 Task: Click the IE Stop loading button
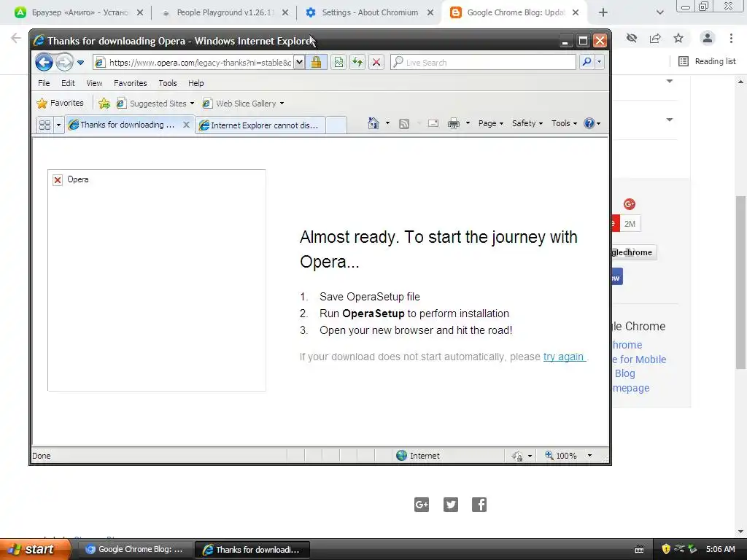[x=376, y=63]
